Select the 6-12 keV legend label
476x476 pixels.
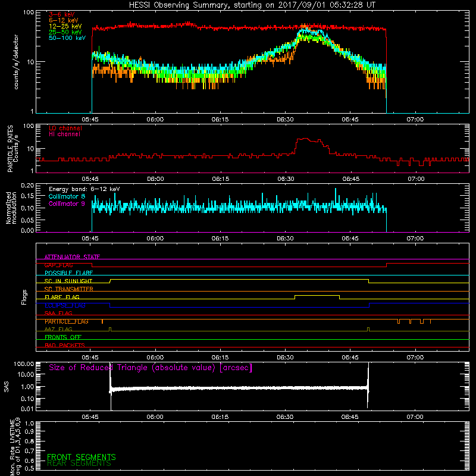pyautogui.click(x=64, y=20)
